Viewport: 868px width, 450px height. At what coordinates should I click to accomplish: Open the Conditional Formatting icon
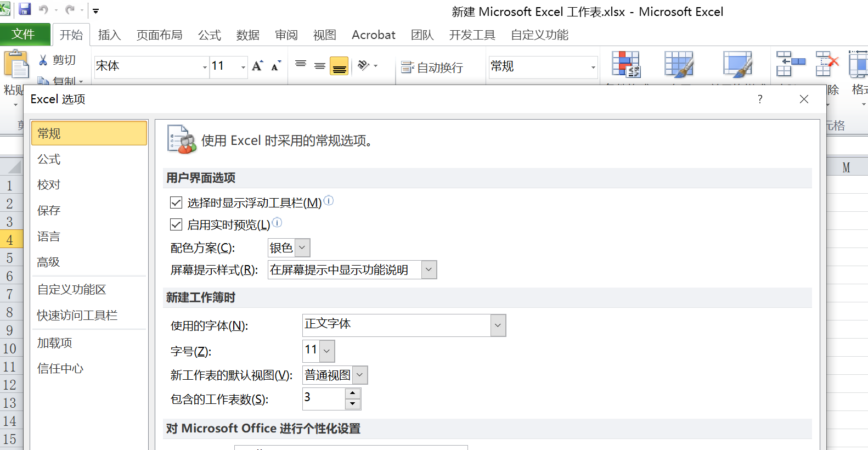[627, 64]
